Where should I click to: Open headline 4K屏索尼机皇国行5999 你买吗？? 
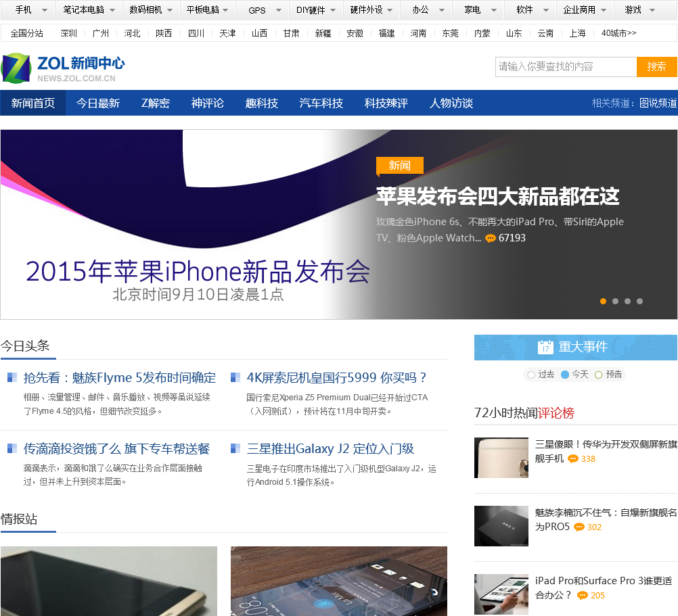pos(337,377)
